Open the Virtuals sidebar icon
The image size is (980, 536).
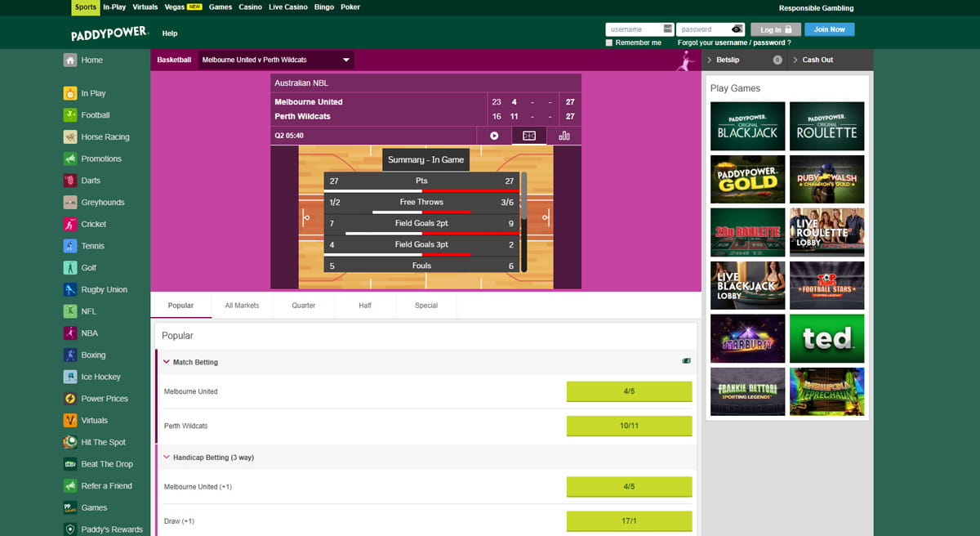pyautogui.click(x=70, y=420)
